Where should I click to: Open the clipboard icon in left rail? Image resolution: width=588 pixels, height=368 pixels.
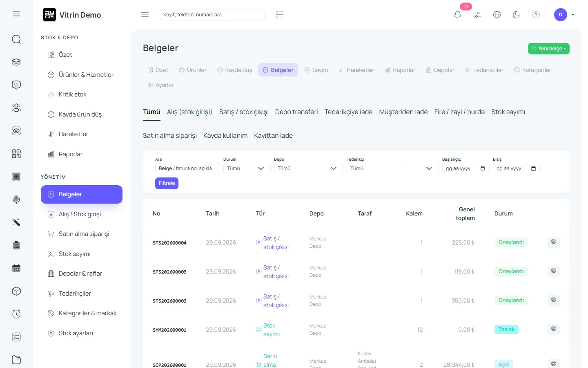pos(16,245)
